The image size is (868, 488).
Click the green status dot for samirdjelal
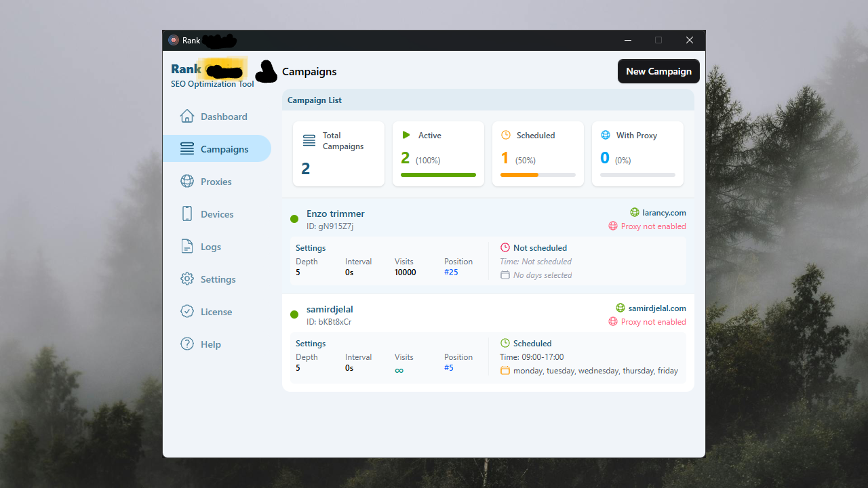[x=294, y=314]
